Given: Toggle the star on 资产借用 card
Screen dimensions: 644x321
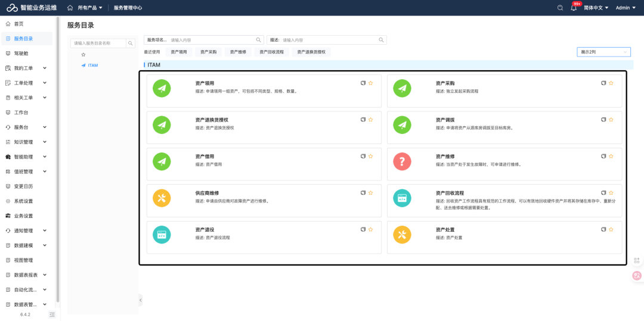Looking at the screenshot, I should point(370,156).
